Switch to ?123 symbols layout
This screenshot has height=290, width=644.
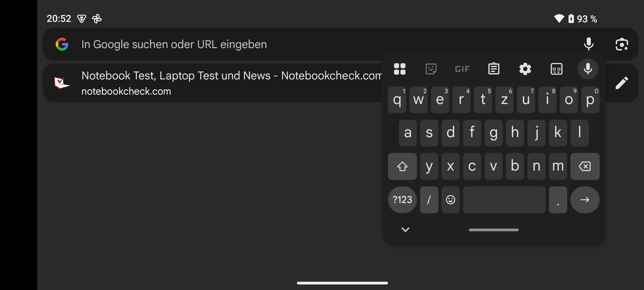tap(402, 200)
